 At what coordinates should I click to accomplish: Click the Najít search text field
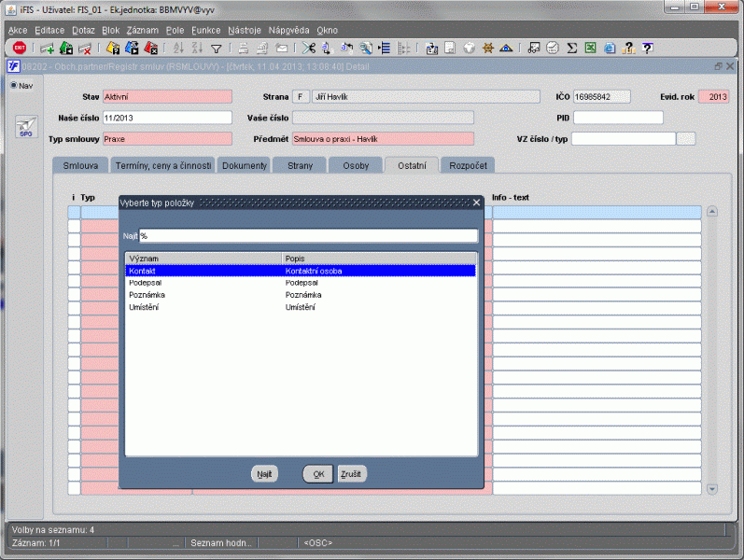[308, 236]
